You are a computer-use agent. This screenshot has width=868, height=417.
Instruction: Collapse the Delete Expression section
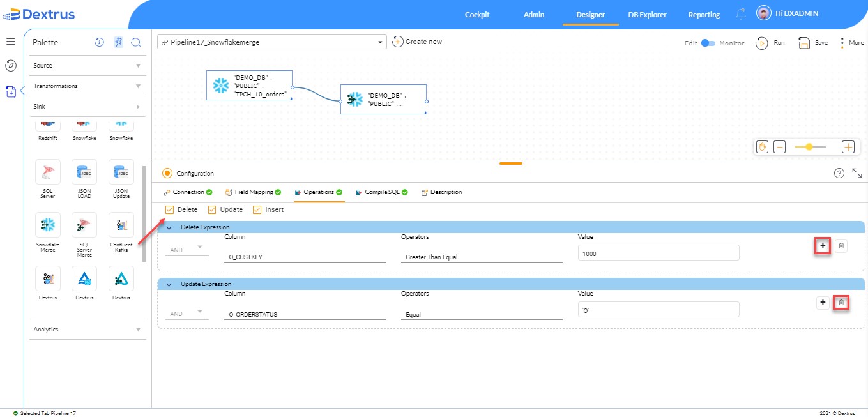[x=169, y=227]
